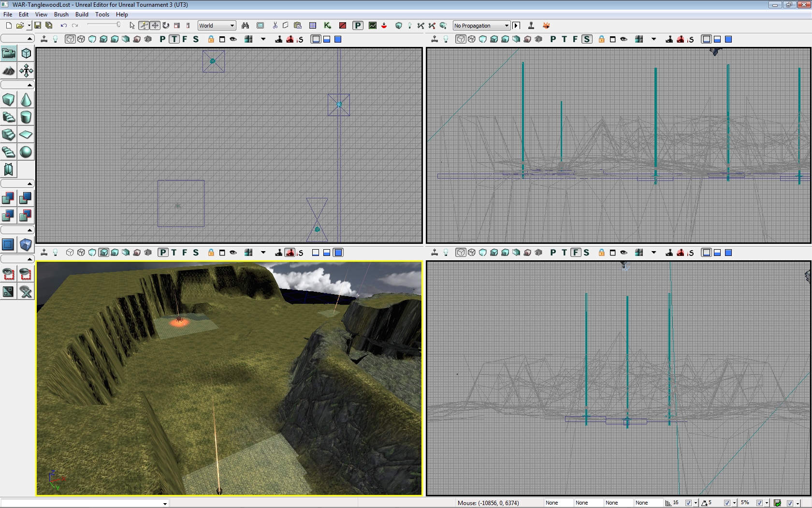Click the CSG Subtract icon
This screenshot has width=812, height=508.
pyautogui.click(x=26, y=198)
